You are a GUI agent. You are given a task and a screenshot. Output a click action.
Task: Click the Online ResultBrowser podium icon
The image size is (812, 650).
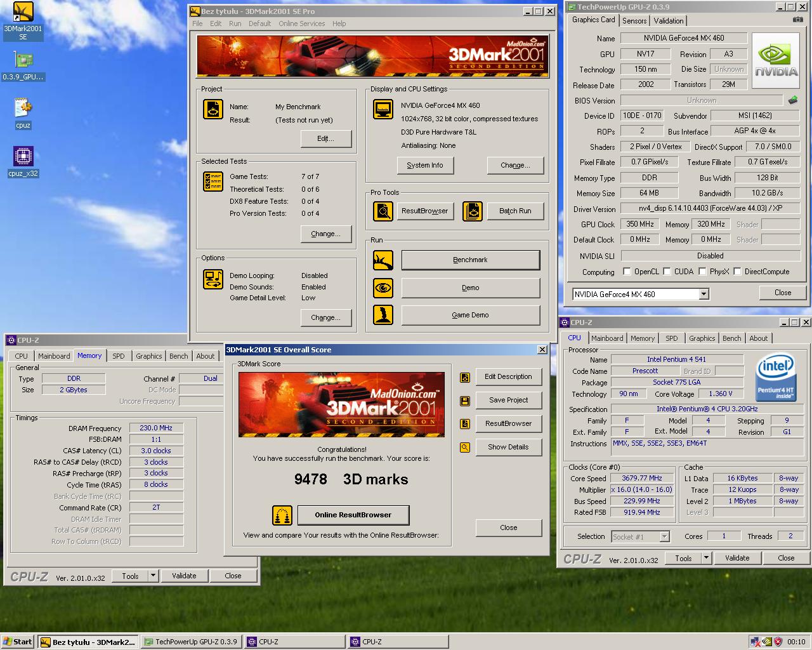tap(282, 515)
